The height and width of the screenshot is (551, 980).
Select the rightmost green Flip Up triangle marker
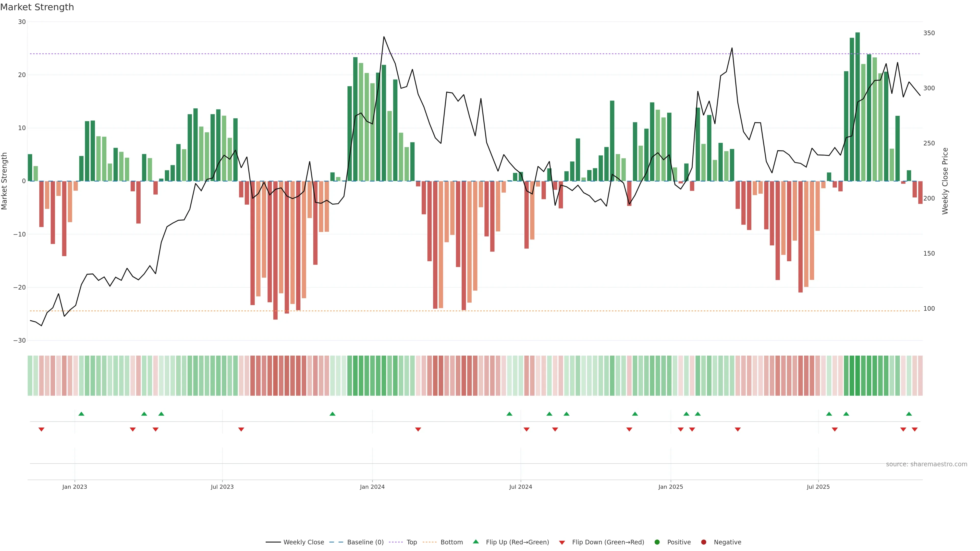coord(909,414)
